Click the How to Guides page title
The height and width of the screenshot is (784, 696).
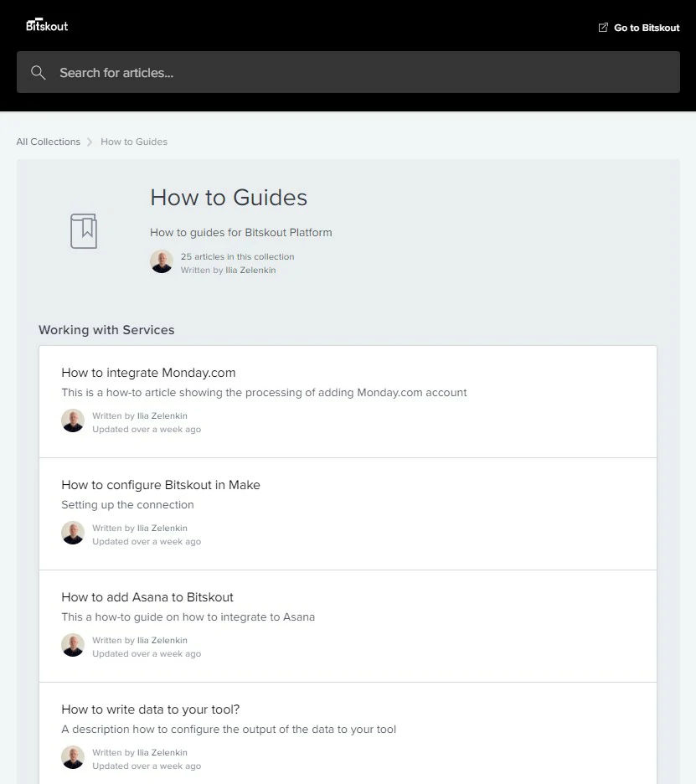point(229,198)
